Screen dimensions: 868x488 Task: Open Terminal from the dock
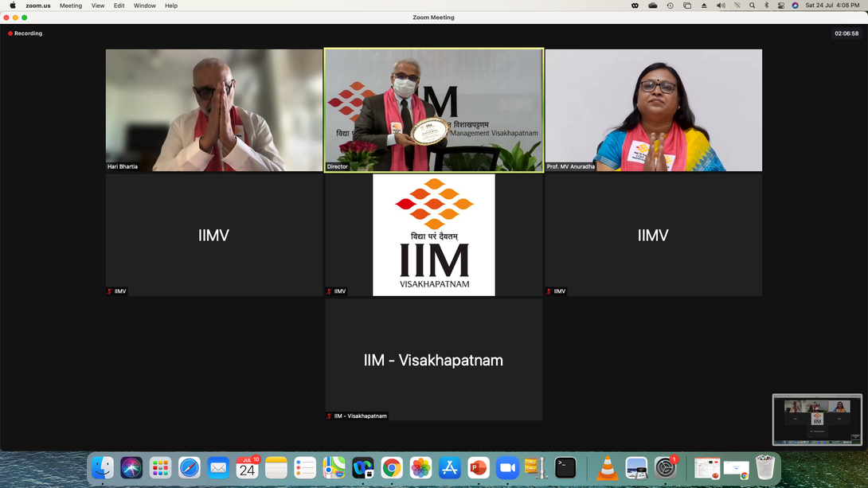(565, 468)
